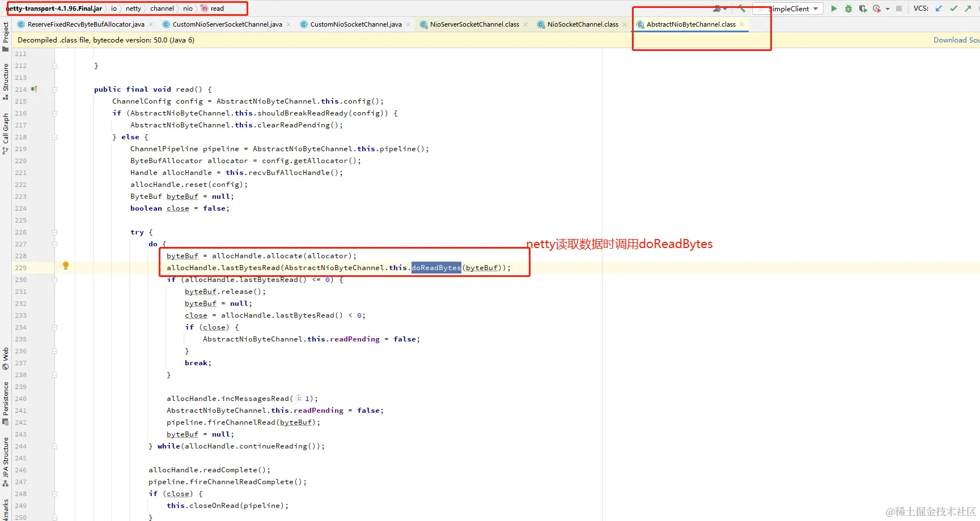The height and width of the screenshot is (521, 980).
Task: Commit changes with the green VCS checkmark
Action: click(953, 8)
